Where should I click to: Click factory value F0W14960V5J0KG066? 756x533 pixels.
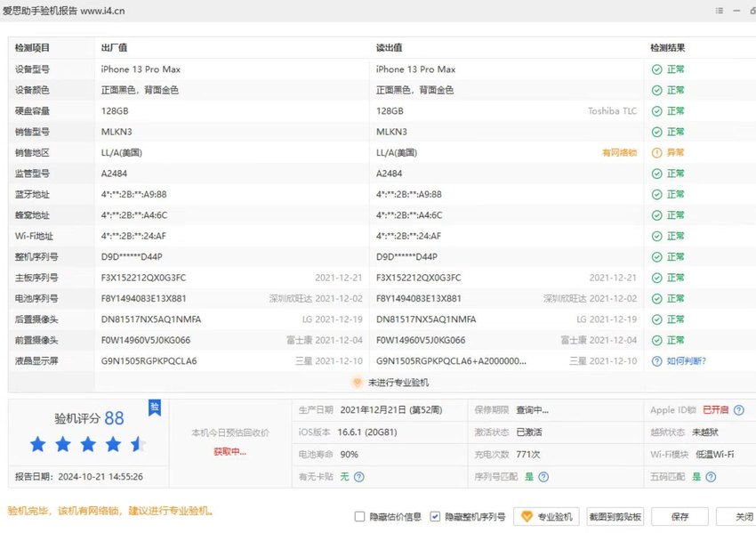[x=146, y=340]
